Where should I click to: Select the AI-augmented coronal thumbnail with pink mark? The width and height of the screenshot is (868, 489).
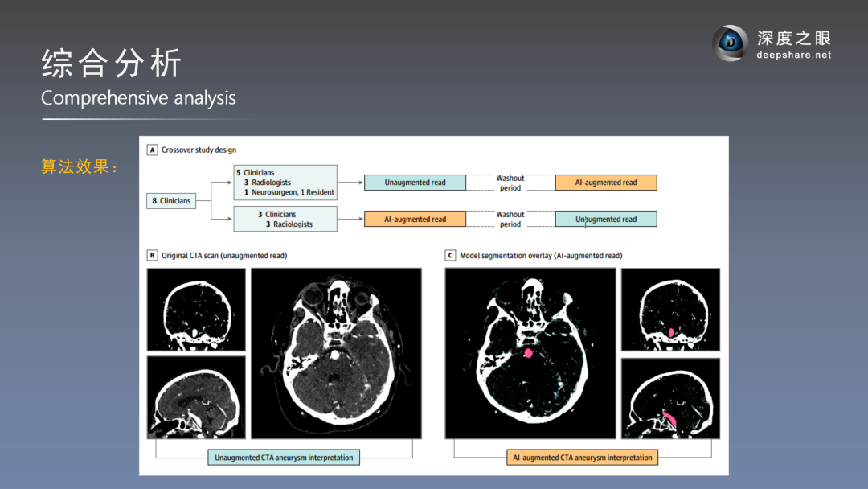670,310
